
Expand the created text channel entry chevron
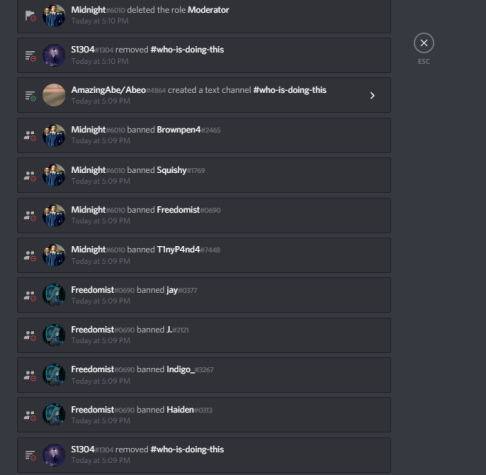coord(372,96)
